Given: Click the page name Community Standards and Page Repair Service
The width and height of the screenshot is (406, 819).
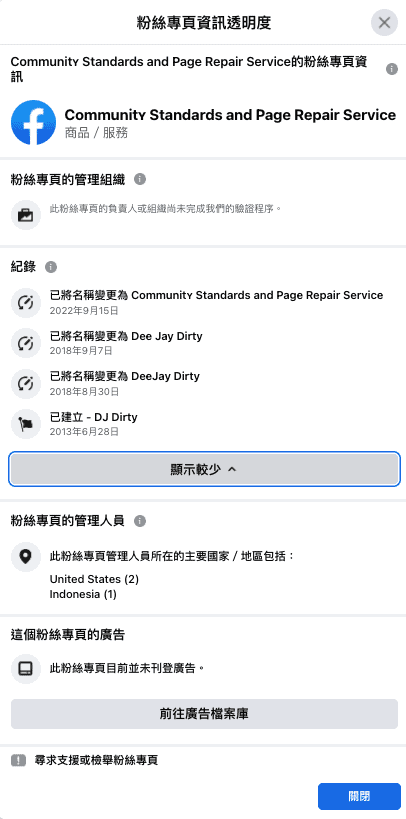Looking at the screenshot, I should coord(230,115).
